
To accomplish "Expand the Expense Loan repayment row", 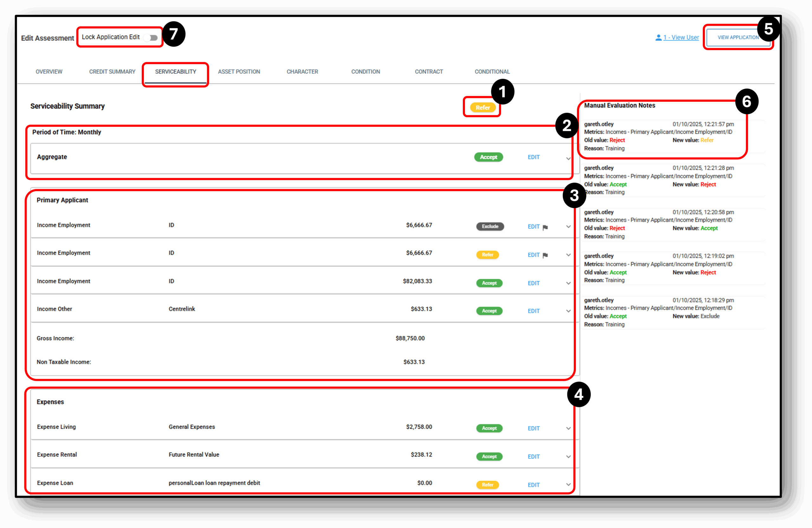I will click(568, 484).
